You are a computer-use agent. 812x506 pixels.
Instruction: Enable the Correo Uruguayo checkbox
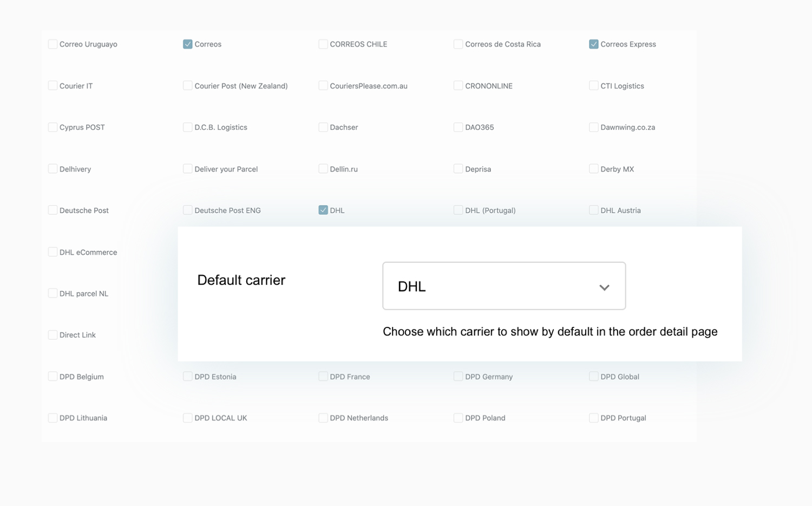pyautogui.click(x=53, y=44)
